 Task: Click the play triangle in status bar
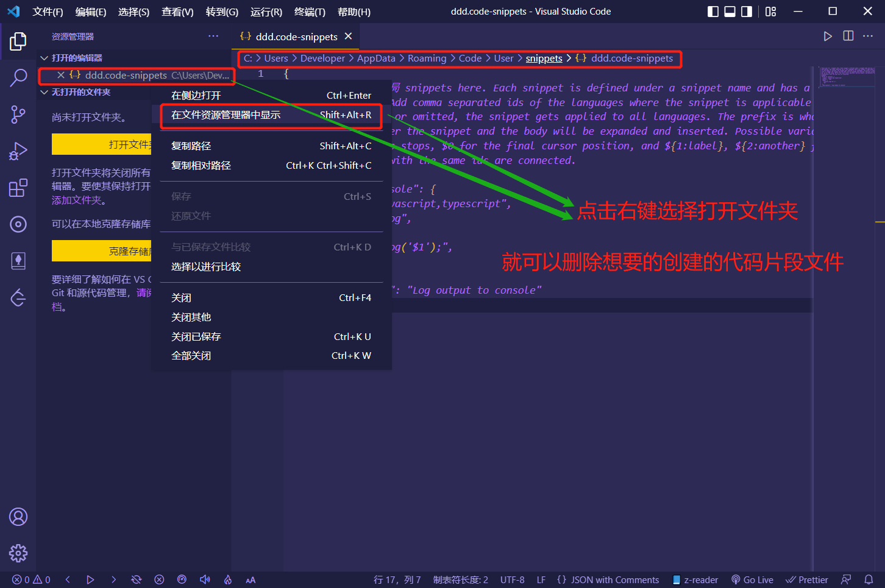click(90, 580)
